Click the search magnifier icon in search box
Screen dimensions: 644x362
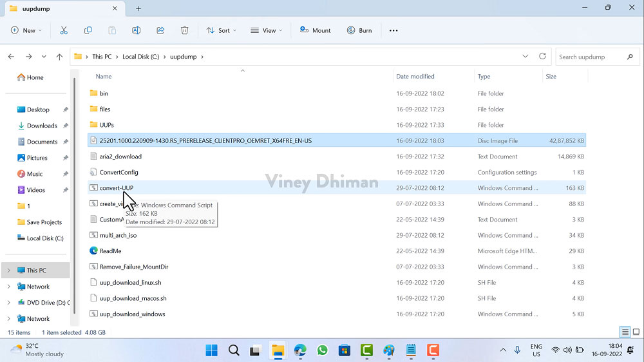630,57
